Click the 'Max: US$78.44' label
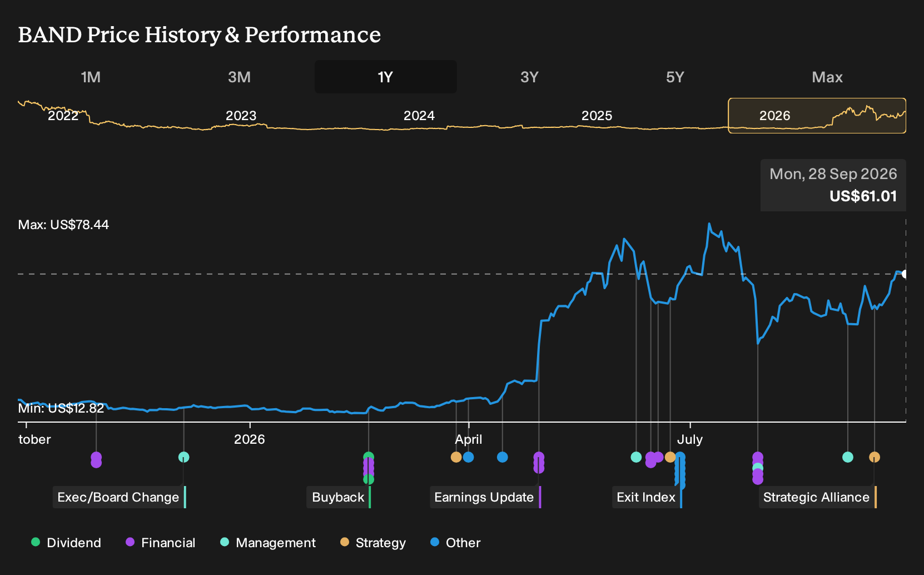The width and height of the screenshot is (924, 575). (63, 225)
